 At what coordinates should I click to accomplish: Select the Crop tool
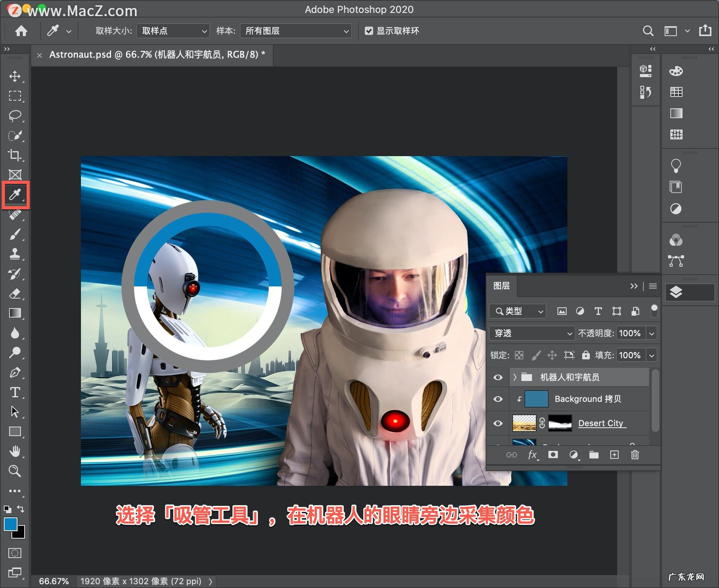[15, 155]
